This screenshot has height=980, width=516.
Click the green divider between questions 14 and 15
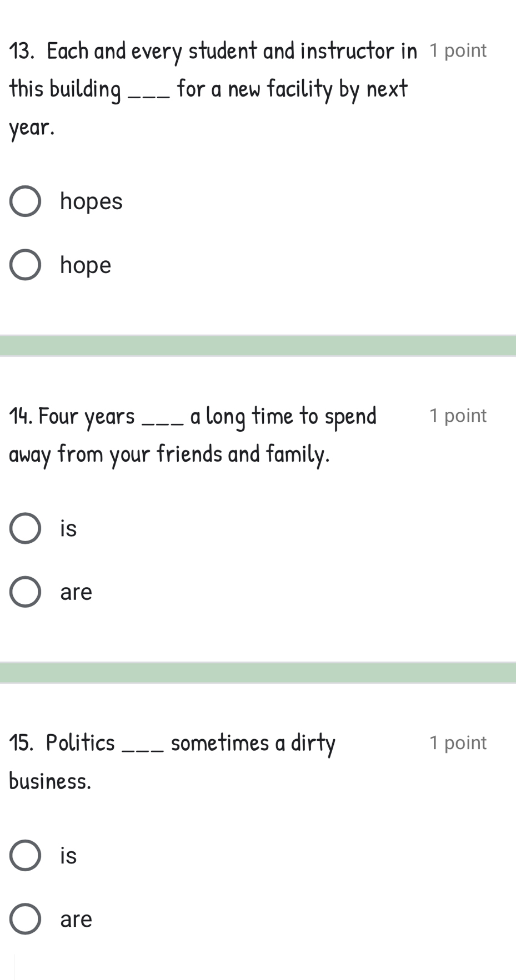(258, 673)
